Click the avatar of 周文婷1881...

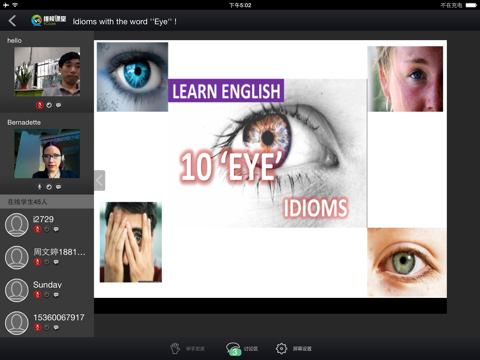[17, 258]
